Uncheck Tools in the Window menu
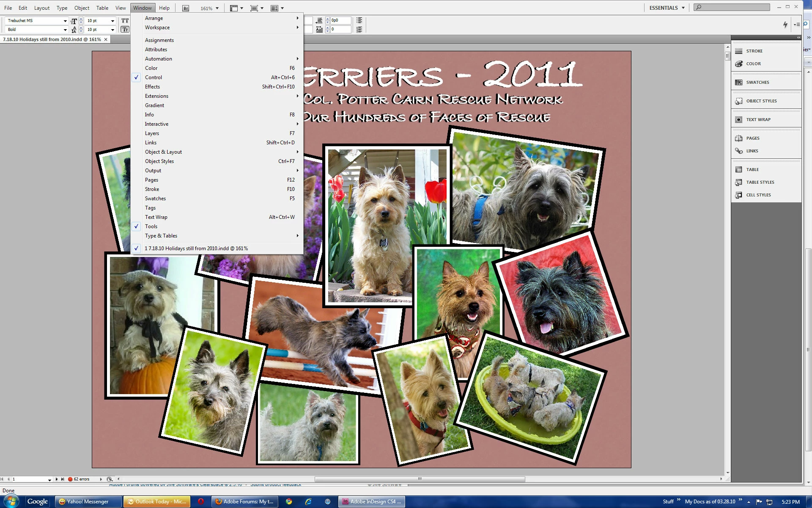This screenshot has height=508, width=812. pyautogui.click(x=151, y=226)
